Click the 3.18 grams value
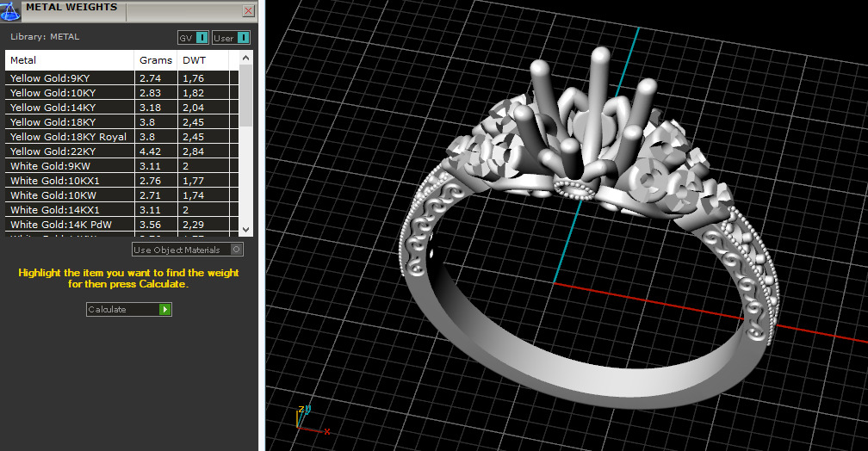This screenshot has height=451, width=868. pyautogui.click(x=150, y=108)
